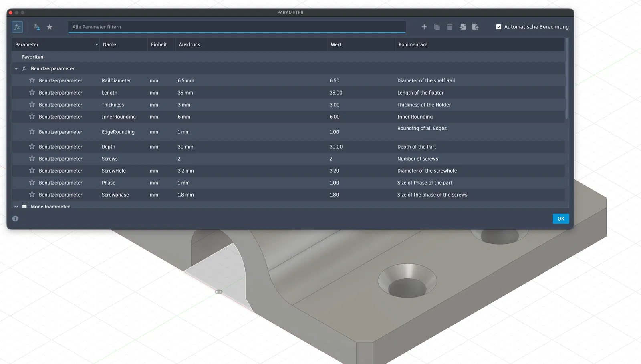
Task: Toggle favorite star for Phase parameter
Action: pos(32,182)
